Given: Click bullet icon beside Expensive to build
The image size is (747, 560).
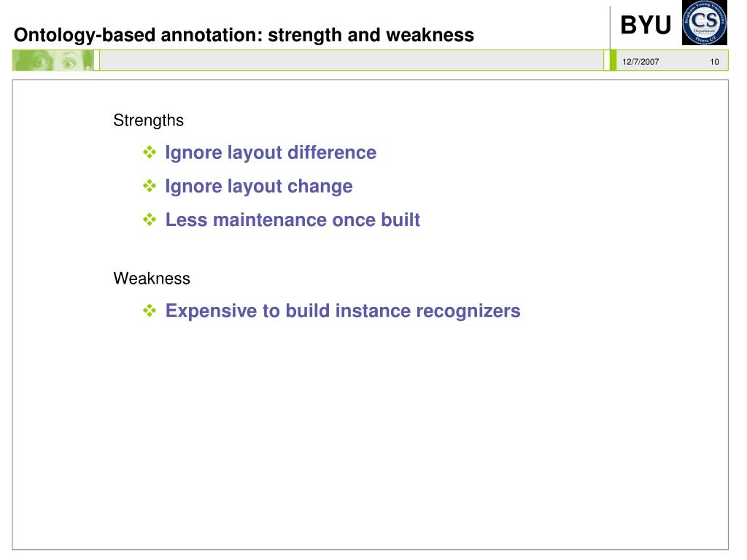Looking at the screenshot, I should 150,311.
